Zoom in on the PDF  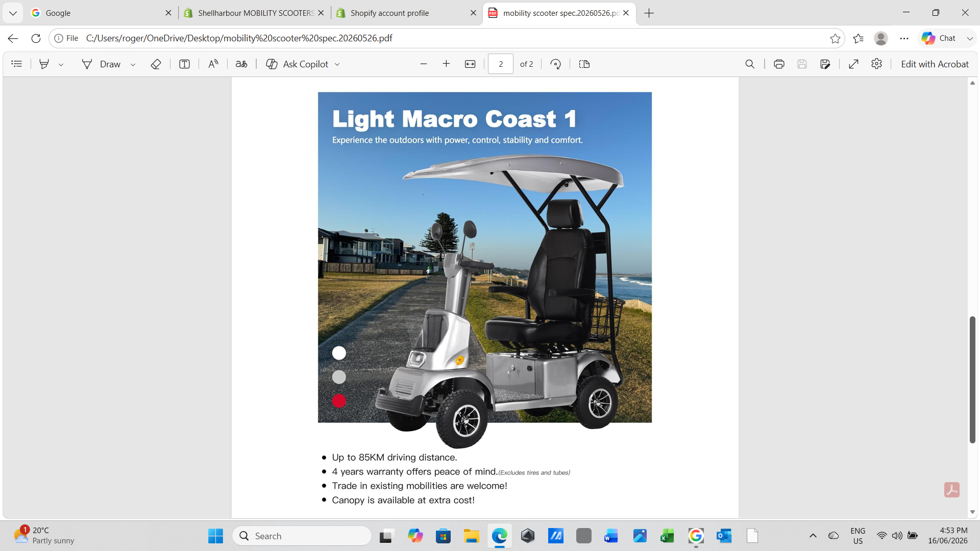[446, 64]
